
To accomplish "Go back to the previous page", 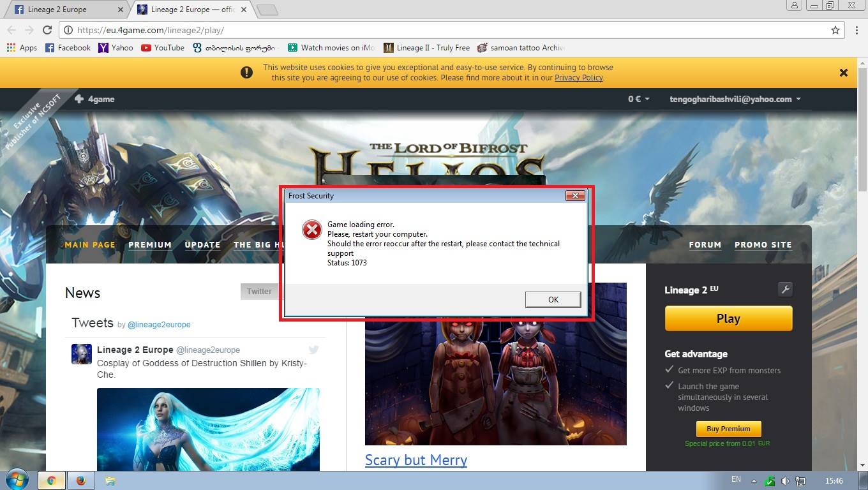I will (11, 30).
